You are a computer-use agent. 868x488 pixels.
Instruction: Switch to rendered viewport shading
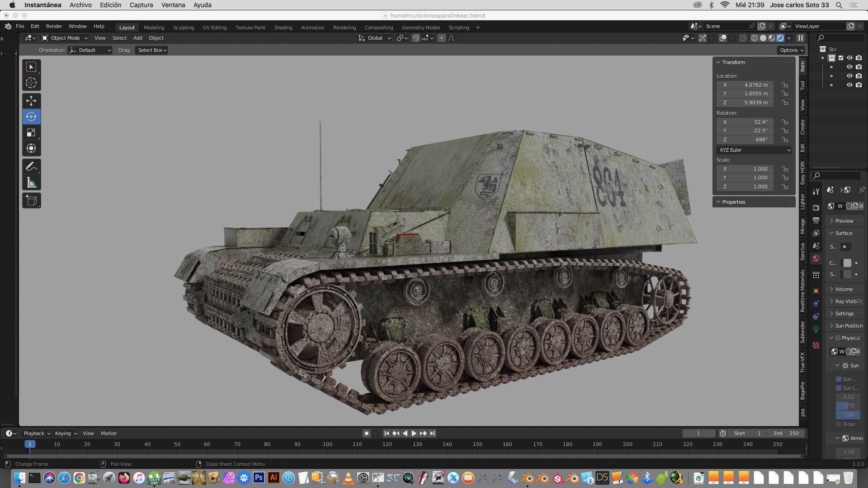coord(780,38)
